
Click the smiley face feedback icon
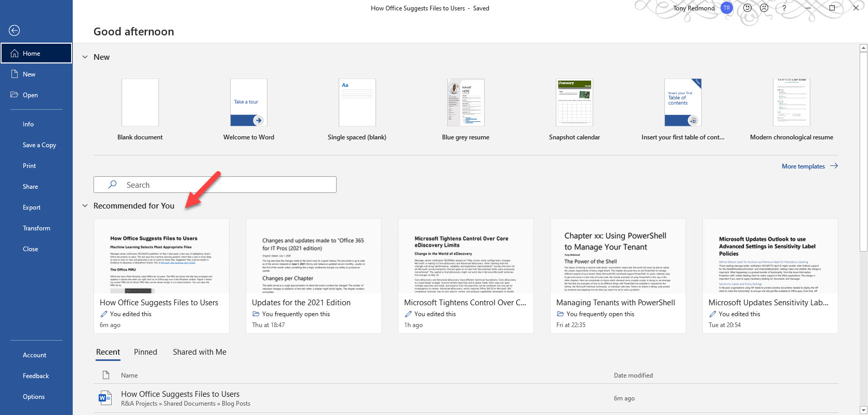click(747, 8)
